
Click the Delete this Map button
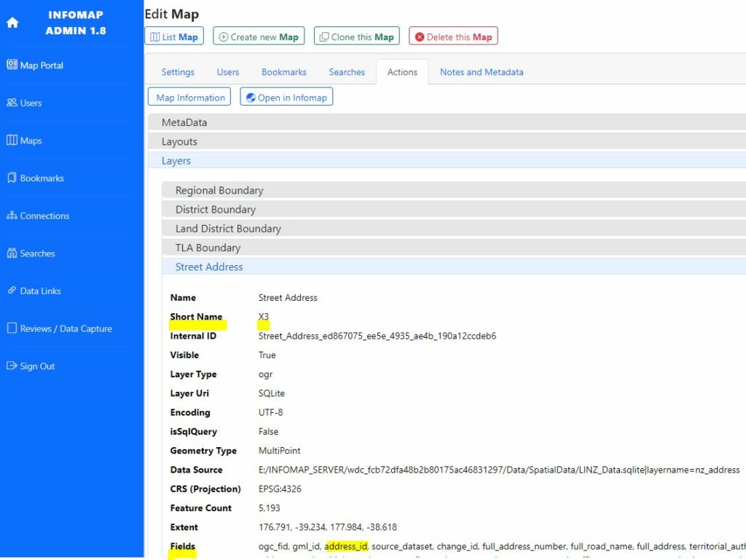click(x=453, y=37)
